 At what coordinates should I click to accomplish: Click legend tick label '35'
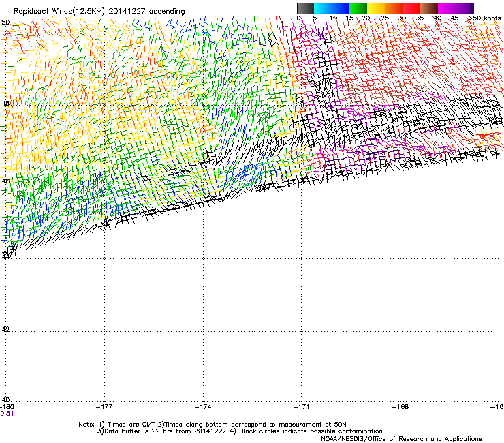(x=420, y=18)
